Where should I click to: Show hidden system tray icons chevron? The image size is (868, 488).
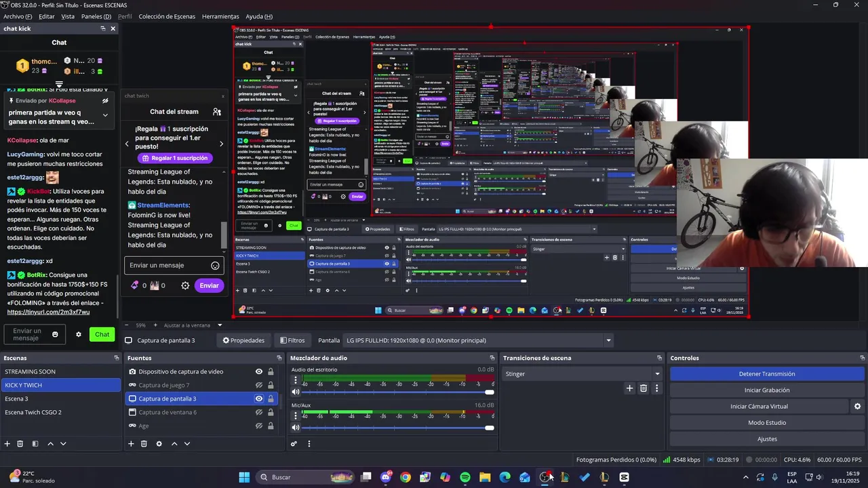tap(745, 477)
